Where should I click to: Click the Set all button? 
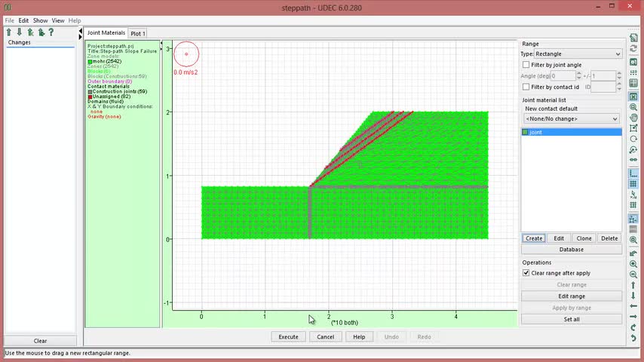tap(572, 319)
